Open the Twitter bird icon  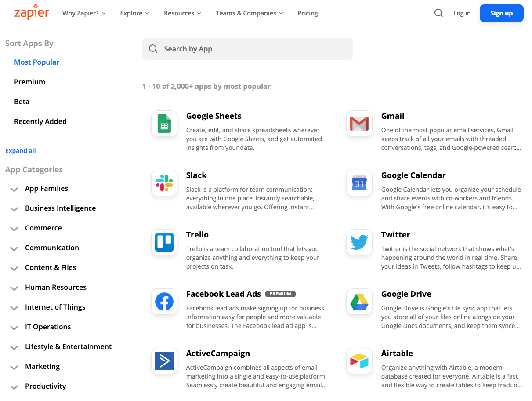pyautogui.click(x=359, y=242)
